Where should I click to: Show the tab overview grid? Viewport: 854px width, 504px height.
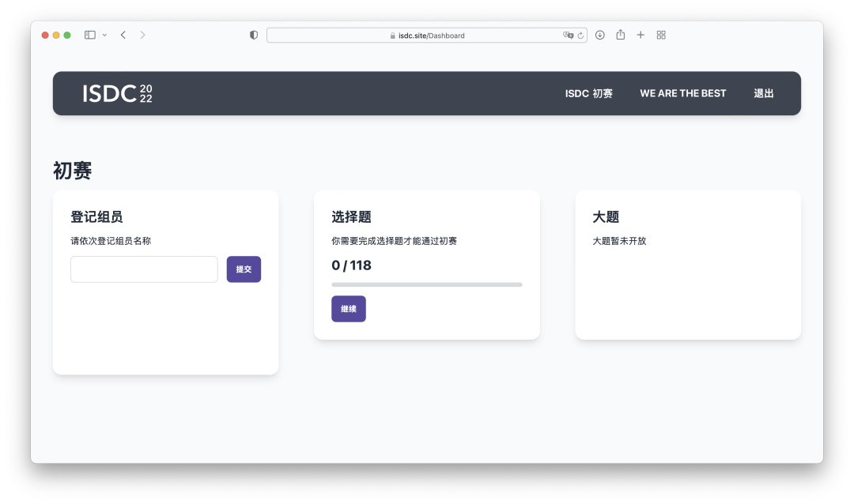coord(661,35)
